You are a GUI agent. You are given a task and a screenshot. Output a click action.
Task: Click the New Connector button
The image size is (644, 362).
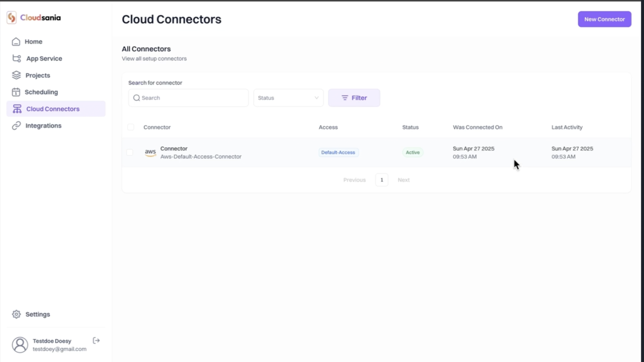pyautogui.click(x=604, y=19)
